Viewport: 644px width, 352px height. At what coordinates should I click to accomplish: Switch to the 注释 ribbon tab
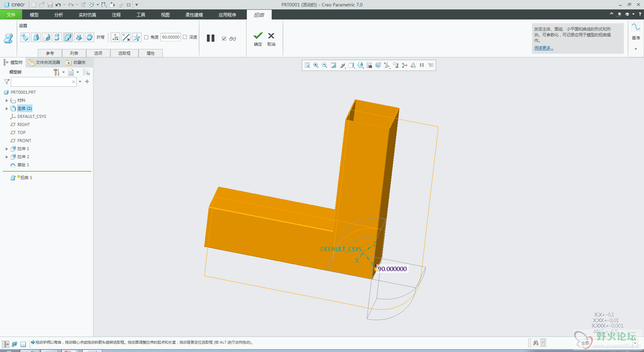tap(116, 15)
